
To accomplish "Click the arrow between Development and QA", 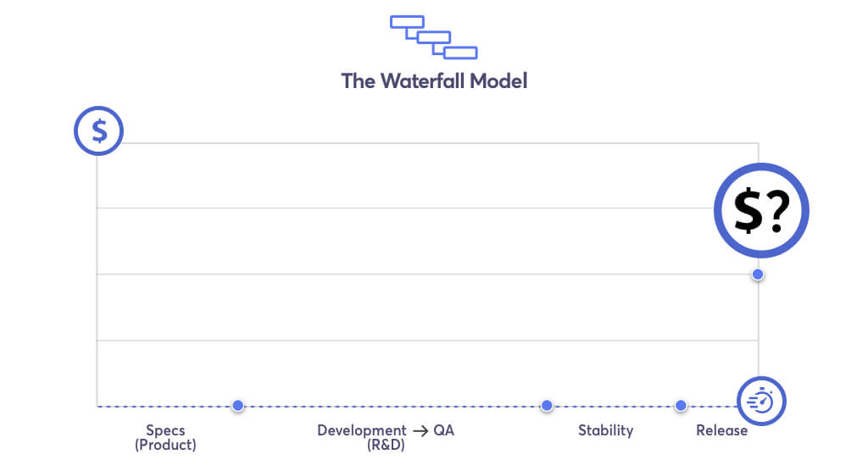I will [x=420, y=430].
